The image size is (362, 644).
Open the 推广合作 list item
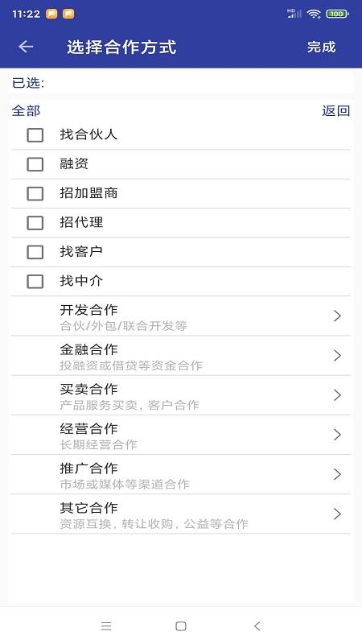tap(180, 474)
